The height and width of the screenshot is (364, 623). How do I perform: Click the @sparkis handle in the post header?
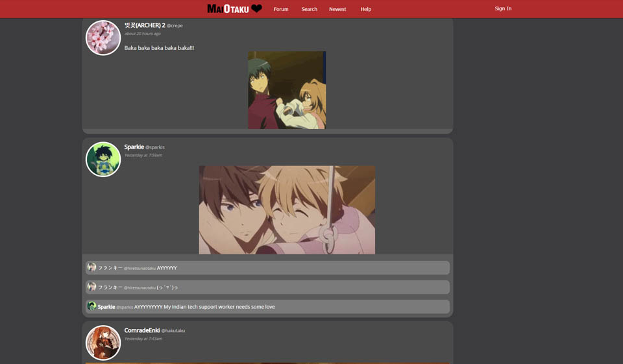coord(155,147)
